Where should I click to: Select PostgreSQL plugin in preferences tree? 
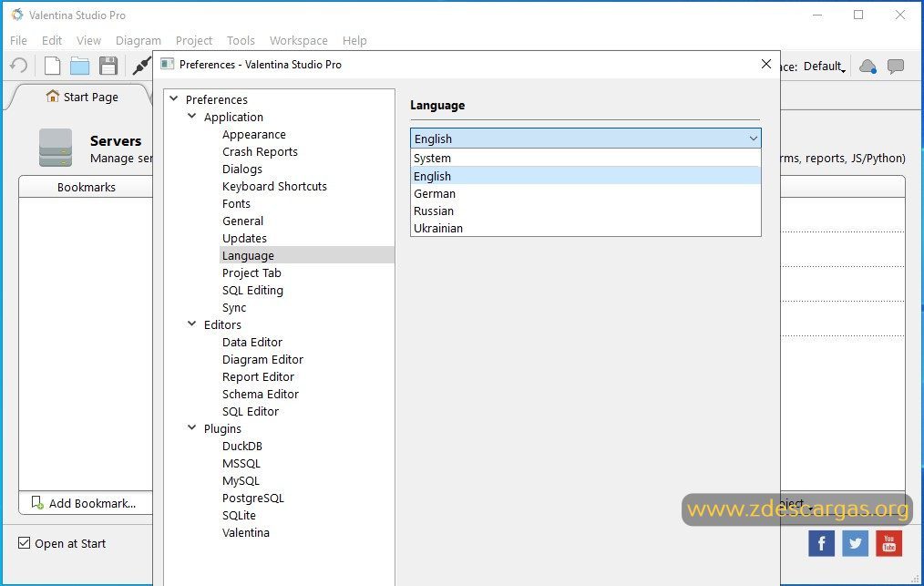click(x=253, y=498)
